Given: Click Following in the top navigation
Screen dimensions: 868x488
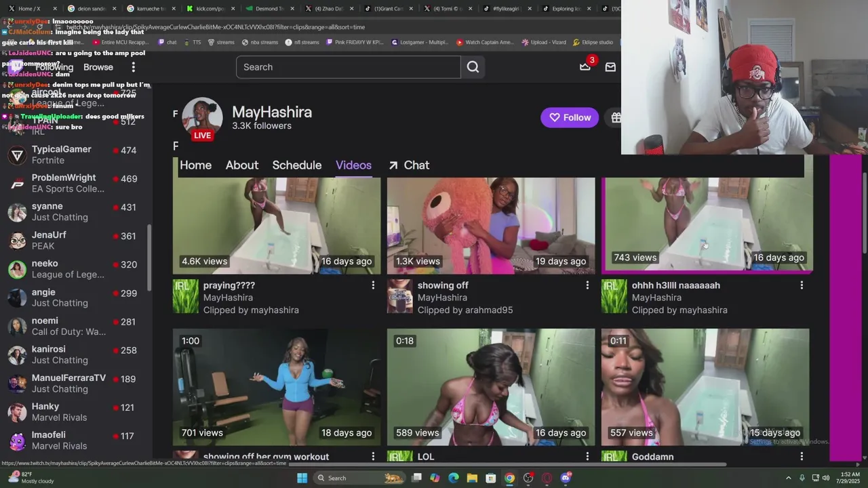Looking at the screenshot, I should pyautogui.click(x=53, y=67).
